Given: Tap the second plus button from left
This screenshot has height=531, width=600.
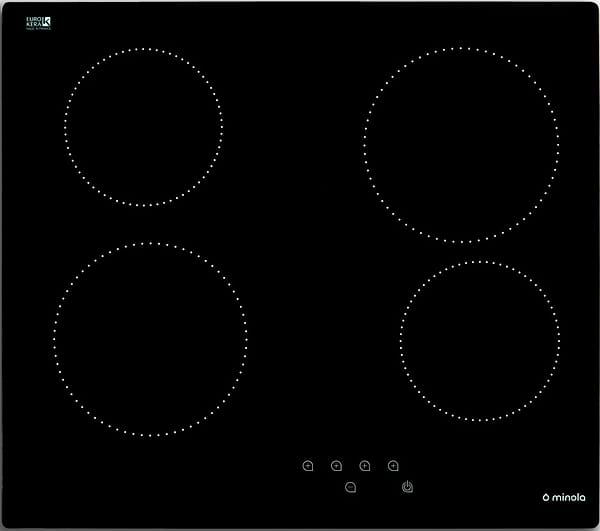Looking at the screenshot, I should coord(336,465).
